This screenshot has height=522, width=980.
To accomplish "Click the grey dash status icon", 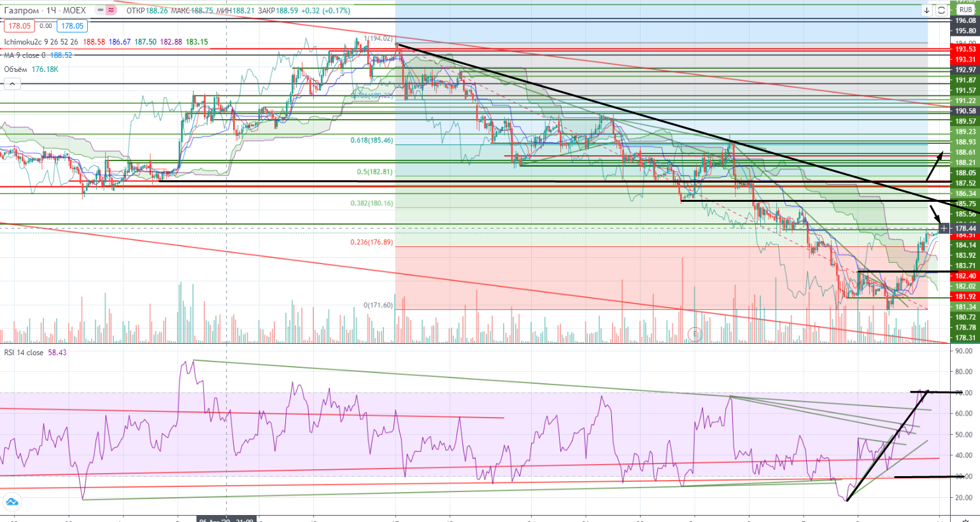I will (100, 10).
